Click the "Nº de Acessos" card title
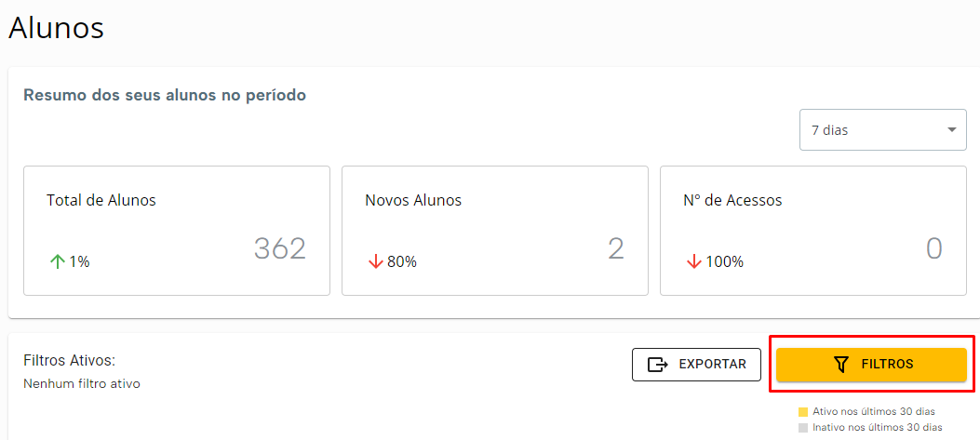The image size is (980, 440). pyautogui.click(x=732, y=200)
